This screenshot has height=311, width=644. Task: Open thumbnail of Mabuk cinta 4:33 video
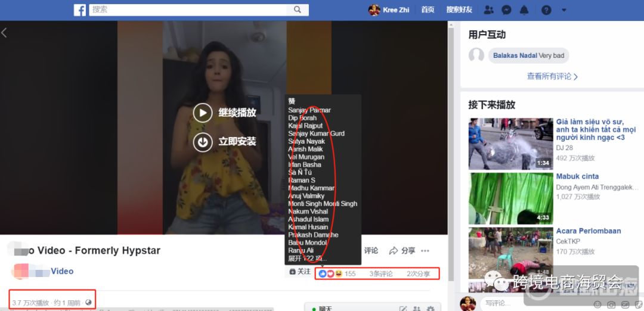click(510, 198)
